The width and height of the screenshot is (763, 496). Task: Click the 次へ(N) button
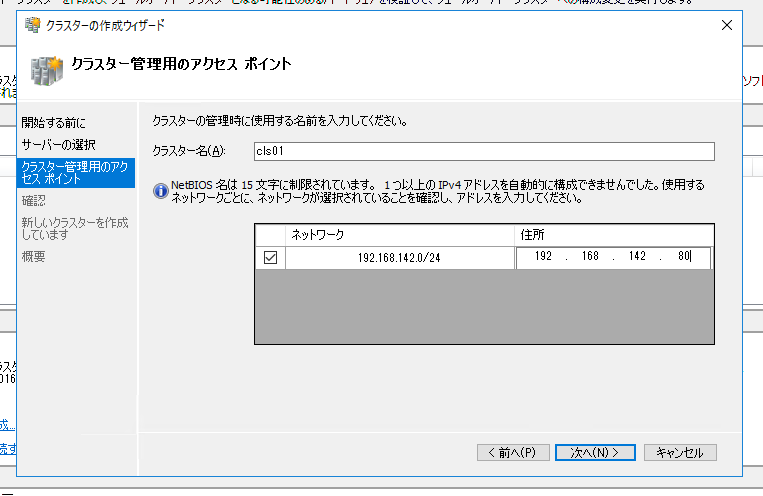(595, 452)
